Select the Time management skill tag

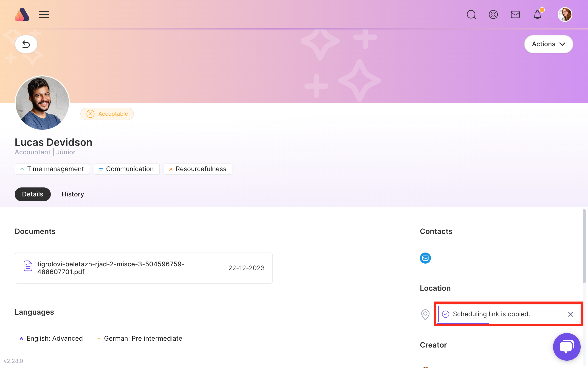click(52, 169)
